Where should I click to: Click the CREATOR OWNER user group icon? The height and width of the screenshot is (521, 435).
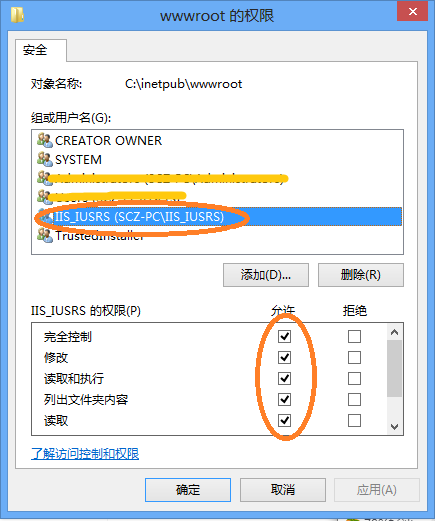45,140
